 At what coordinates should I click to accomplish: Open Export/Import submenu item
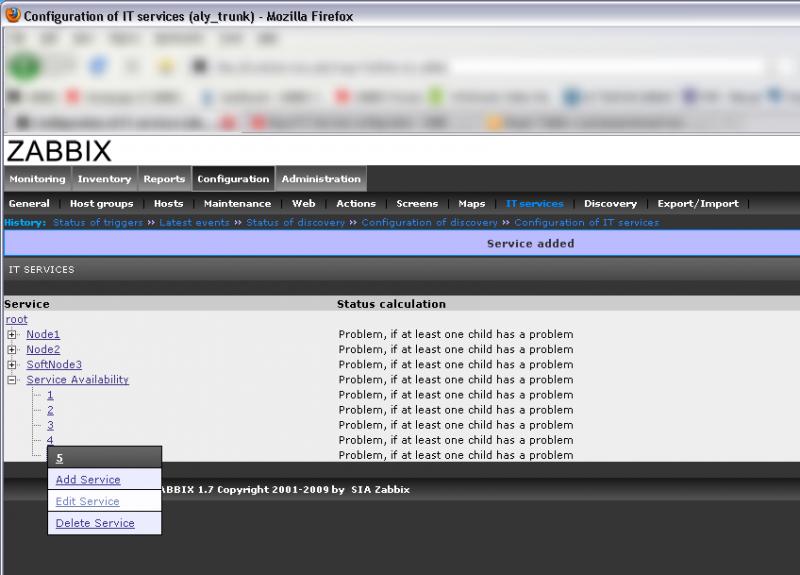(698, 204)
